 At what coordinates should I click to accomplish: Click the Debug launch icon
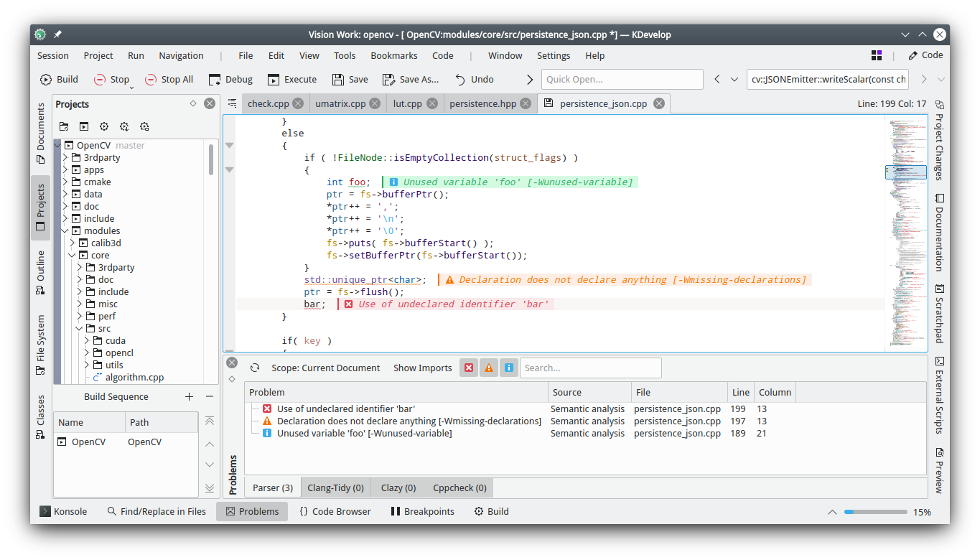pyautogui.click(x=215, y=80)
